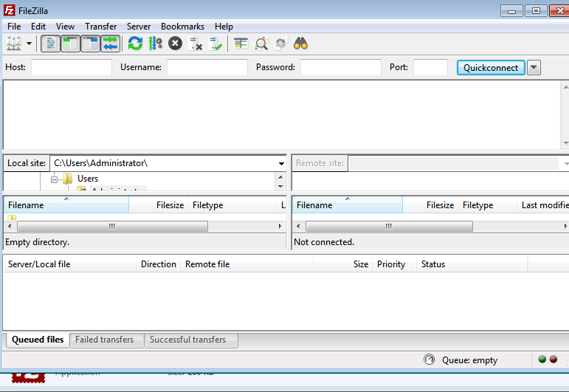Open the View menu

[66, 27]
